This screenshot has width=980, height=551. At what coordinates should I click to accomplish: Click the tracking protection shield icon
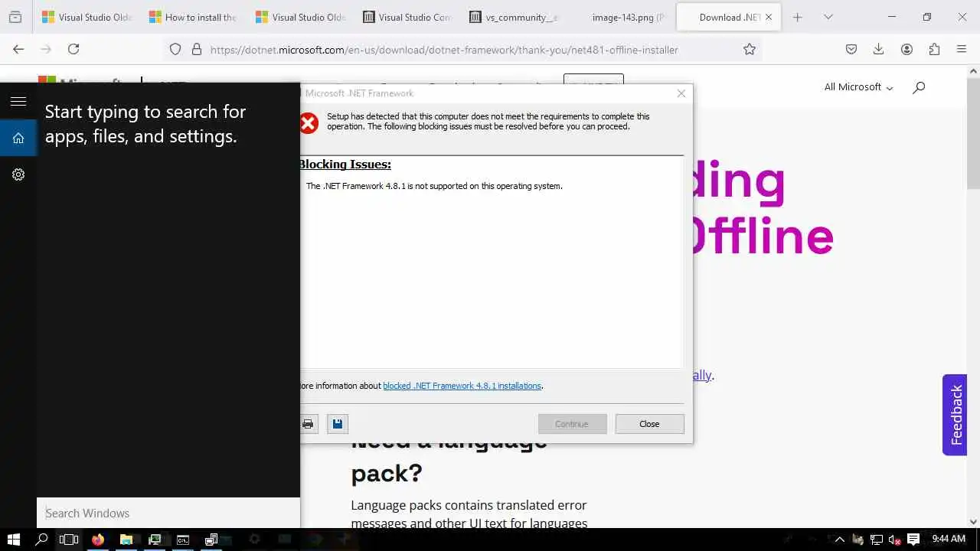point(175,49)
